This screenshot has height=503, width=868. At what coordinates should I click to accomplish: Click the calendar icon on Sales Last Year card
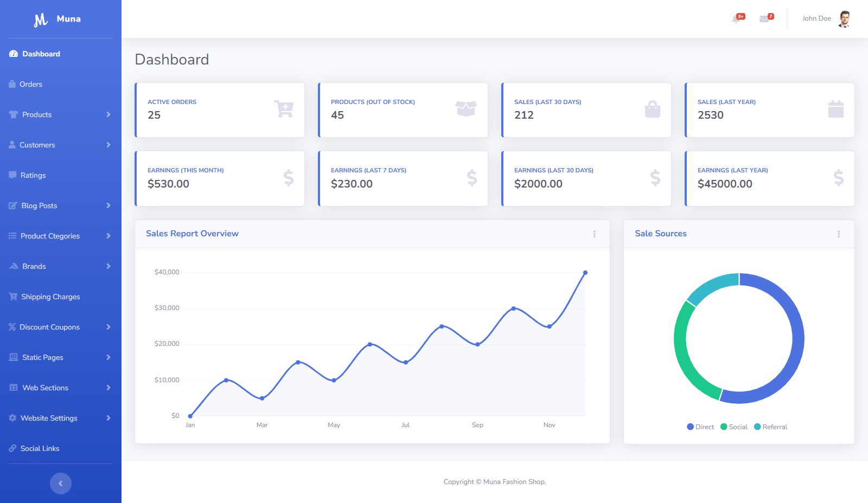(836, 109)
